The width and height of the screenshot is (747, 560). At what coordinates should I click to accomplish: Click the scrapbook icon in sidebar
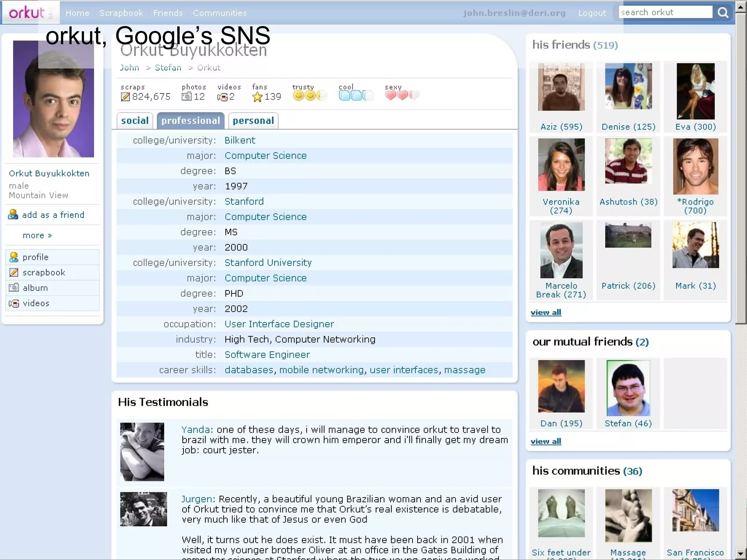(14, 272)
